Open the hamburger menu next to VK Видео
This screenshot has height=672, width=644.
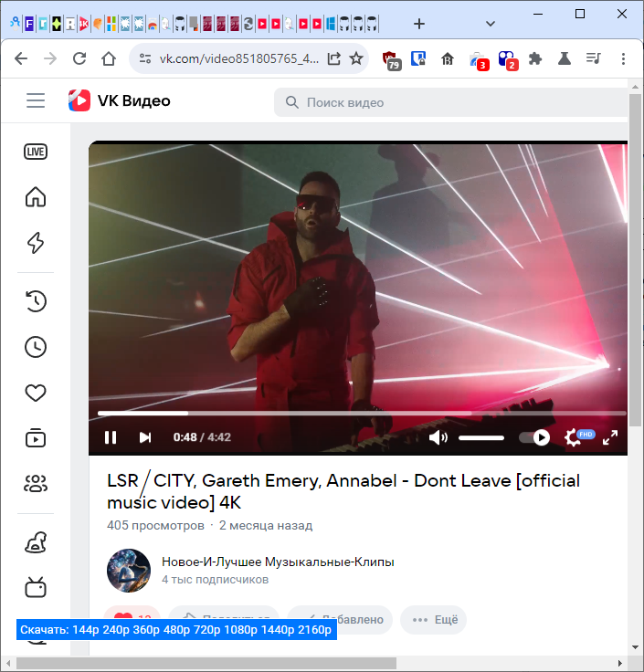point(36,100)
